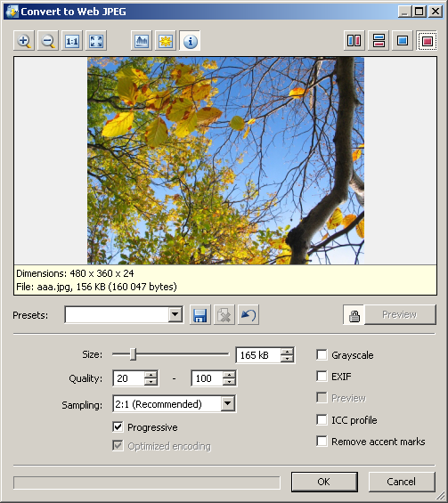
Task: Click the zoom out magnifier icon
Action: (x=48, y=41)
